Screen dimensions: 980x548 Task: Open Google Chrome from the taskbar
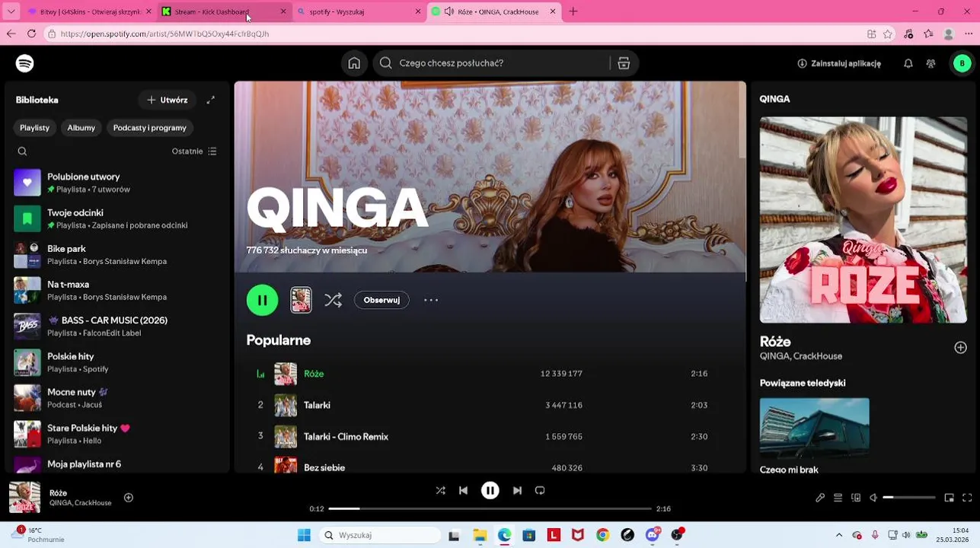(x=603, y=535)
